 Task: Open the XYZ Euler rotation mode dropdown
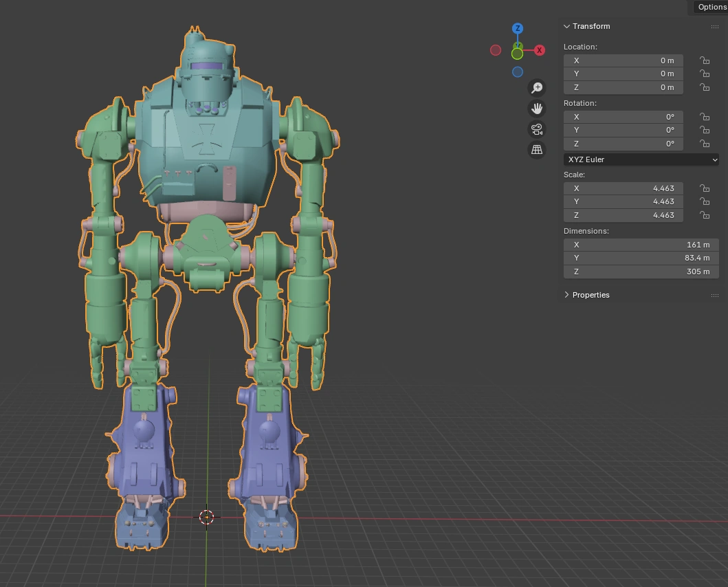[641, 159]
